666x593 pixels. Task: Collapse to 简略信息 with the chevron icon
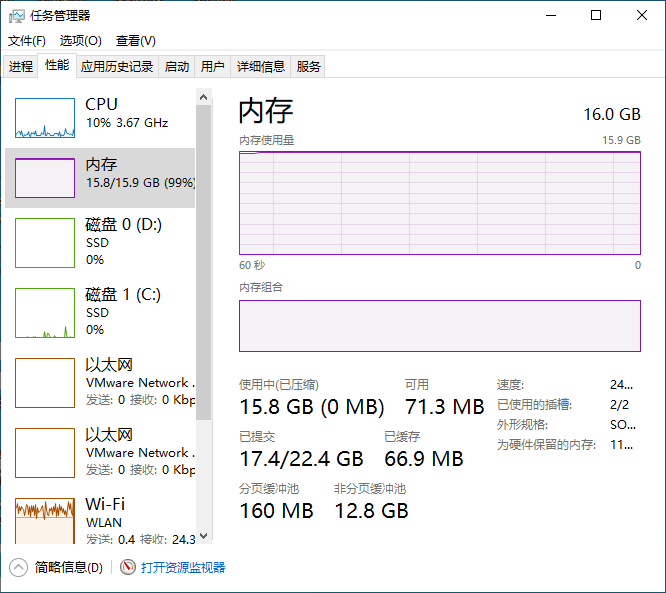click(19, 567)
